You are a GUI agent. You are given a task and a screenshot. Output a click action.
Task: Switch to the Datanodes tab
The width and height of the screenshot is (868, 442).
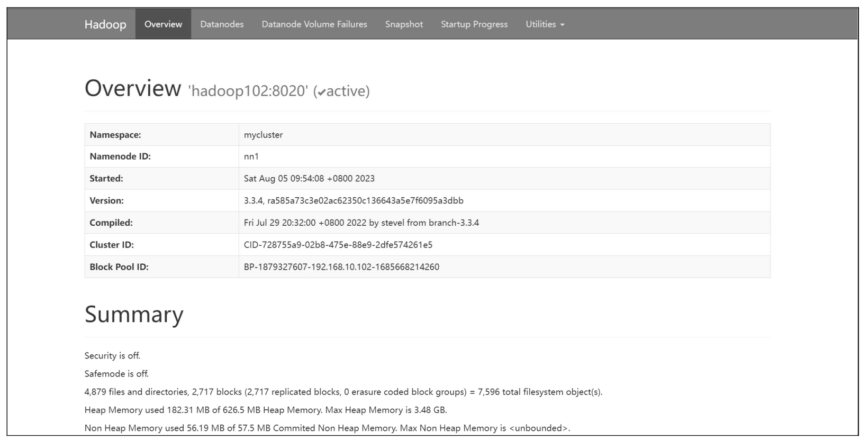coord(222,24)
